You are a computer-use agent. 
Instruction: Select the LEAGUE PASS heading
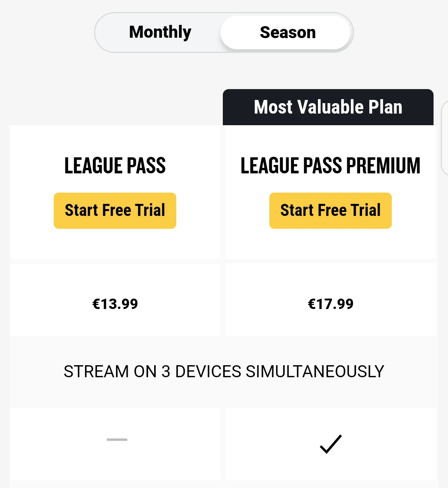click(x=115, y=166)
